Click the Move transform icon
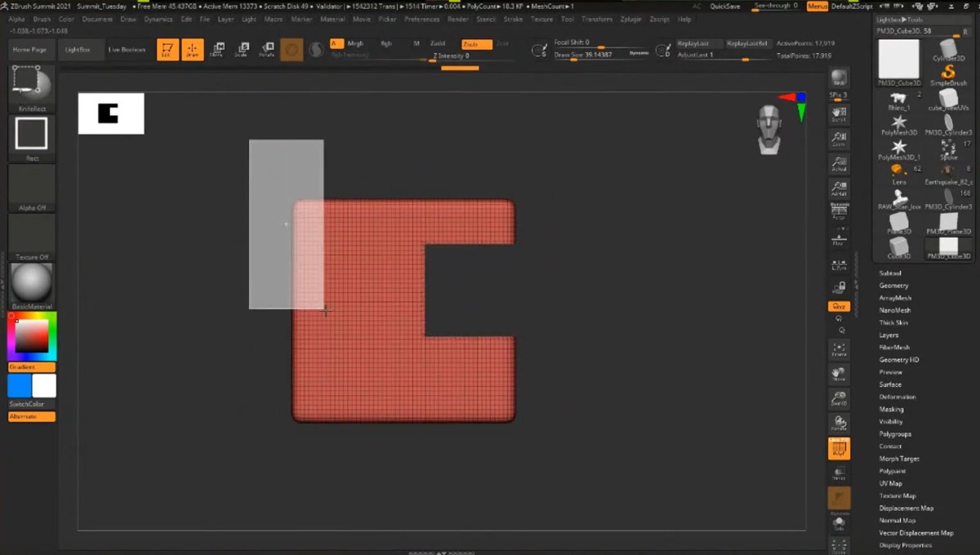 [217, 50]
